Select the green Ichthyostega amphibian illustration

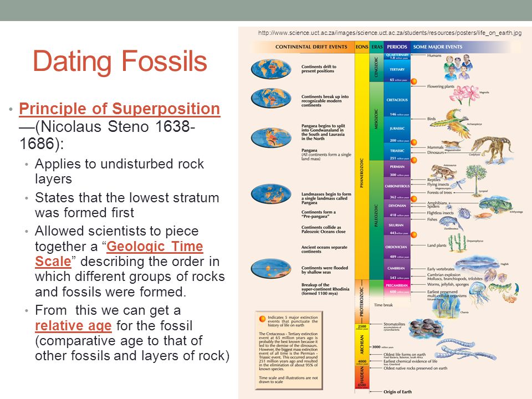coord(495,206)
